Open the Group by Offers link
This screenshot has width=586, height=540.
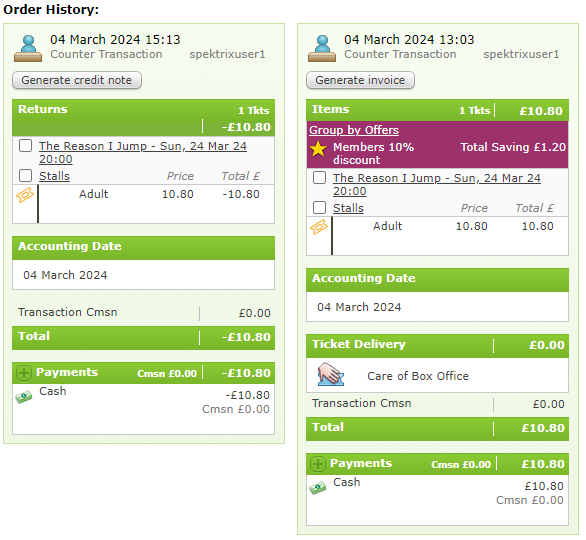click(354, 130)
